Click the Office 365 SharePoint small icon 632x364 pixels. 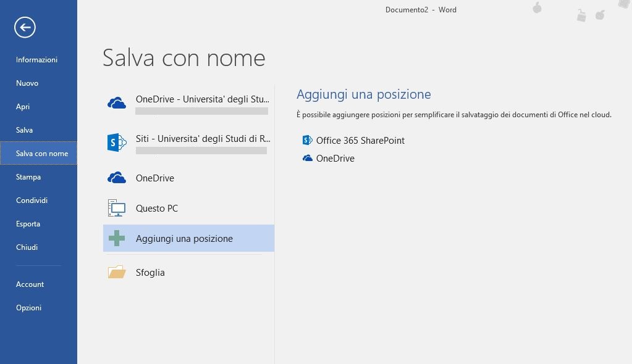308,140
